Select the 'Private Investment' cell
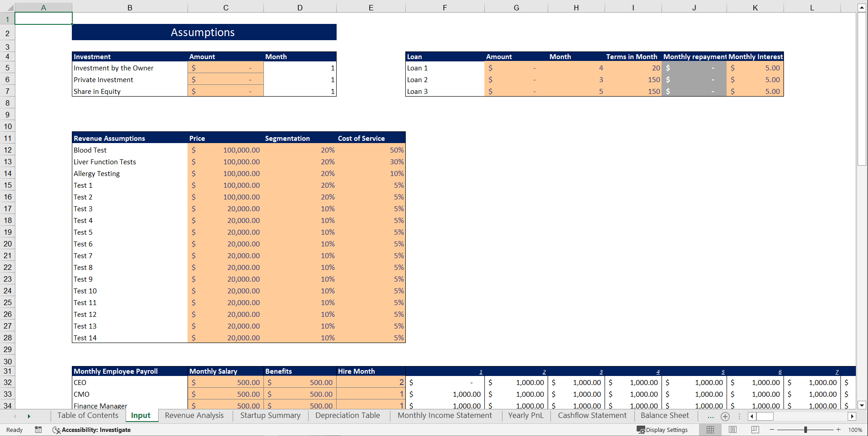Screen dimensions: 868x436 pos(130,79)
